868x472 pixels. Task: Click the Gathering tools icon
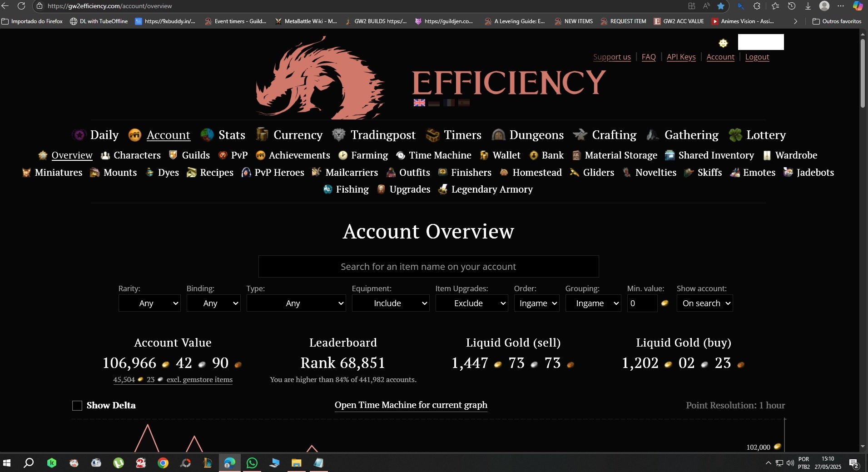653,135
